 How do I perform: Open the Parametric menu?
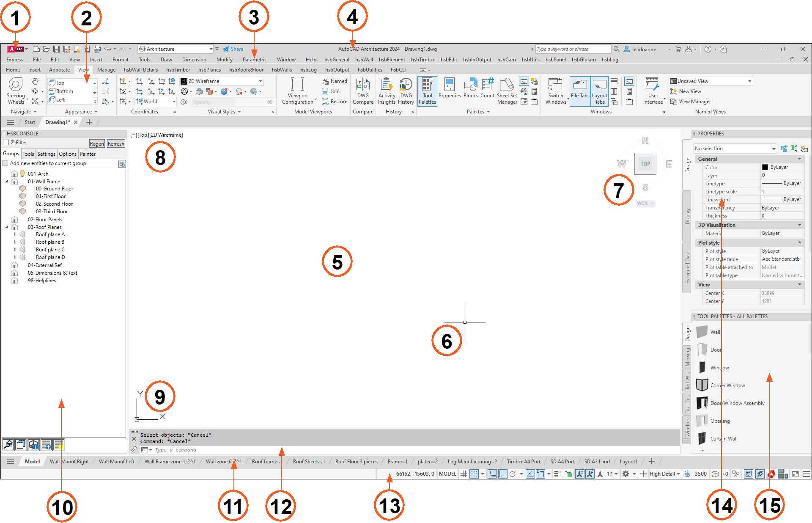click(255, 60)
